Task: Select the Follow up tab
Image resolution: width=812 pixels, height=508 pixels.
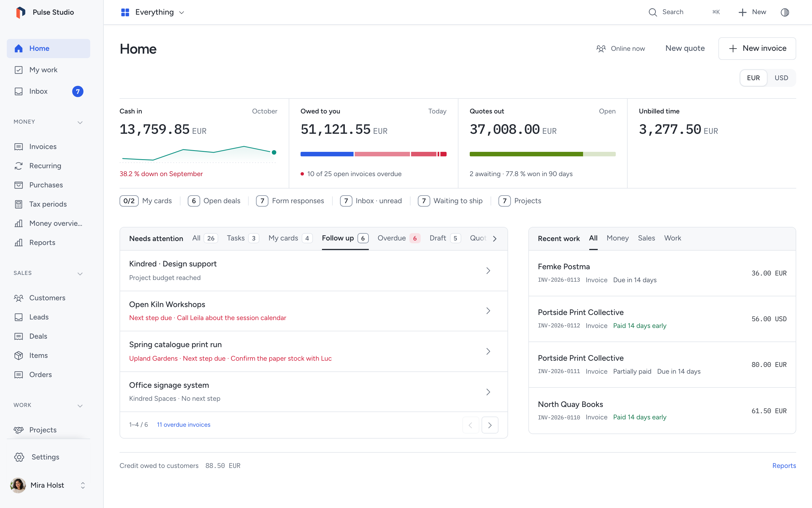Action: [345, 238]
